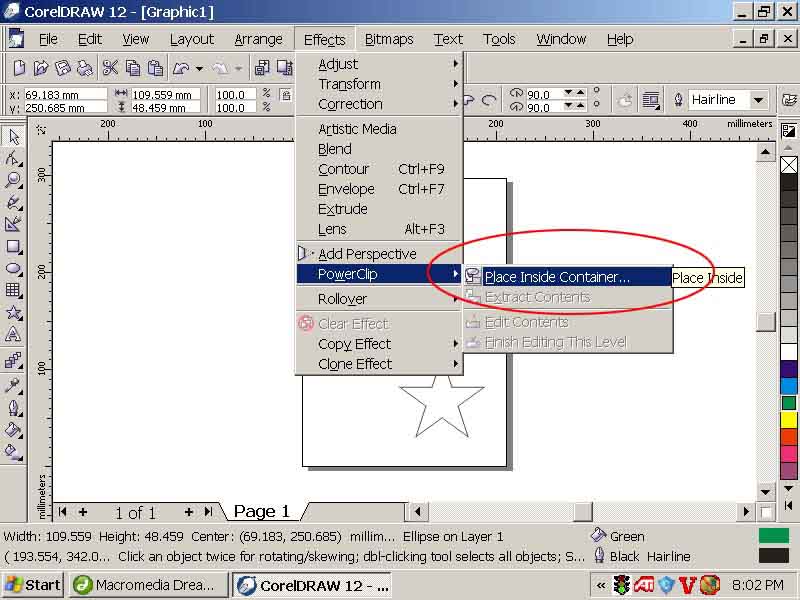Expand the Clone Effect submenu
The width and height of the screenshot is (800, 600).
(380, 364)
